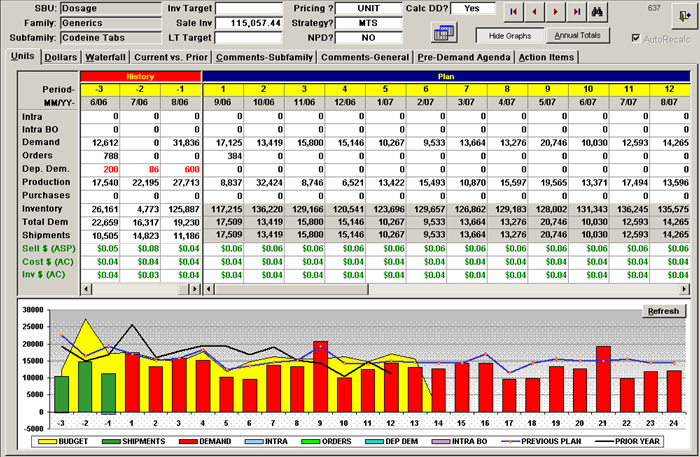Select the Orders cell 384

(223, 156)
